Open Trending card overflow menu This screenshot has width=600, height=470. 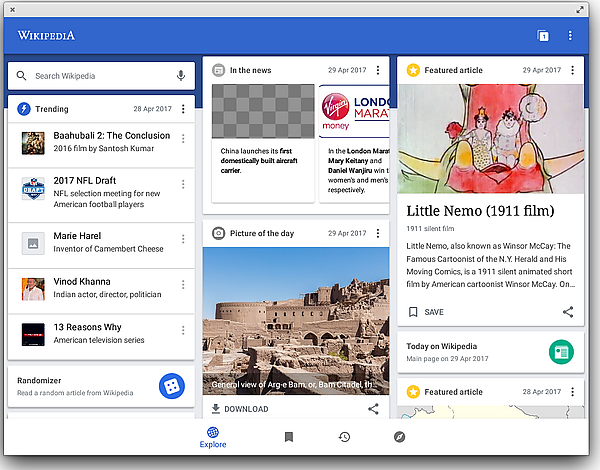(183, 109)
